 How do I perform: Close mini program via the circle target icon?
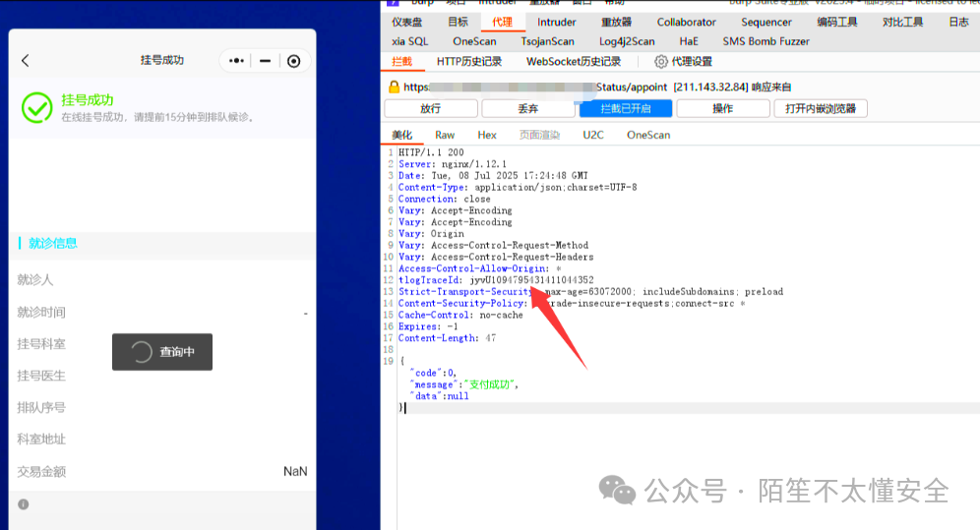(294, 61)
